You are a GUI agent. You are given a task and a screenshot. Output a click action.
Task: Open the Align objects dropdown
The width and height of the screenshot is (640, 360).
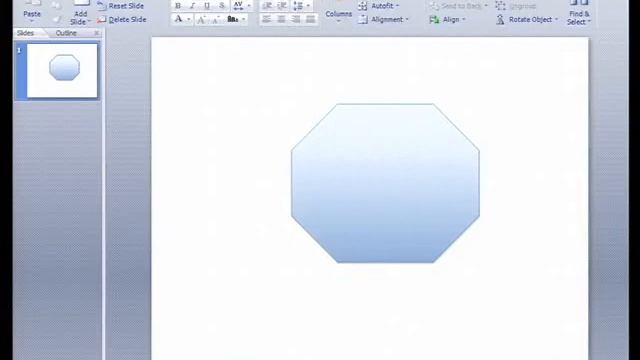[x=454, y=20]
